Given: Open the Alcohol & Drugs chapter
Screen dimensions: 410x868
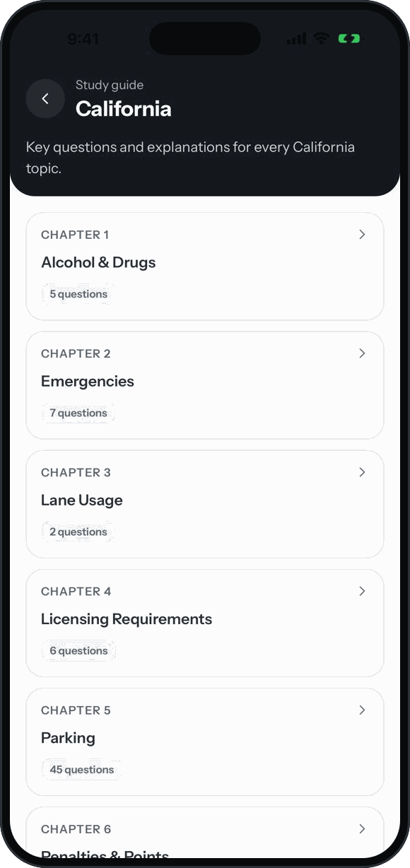Looking at the screenshot, I should 98,262.
